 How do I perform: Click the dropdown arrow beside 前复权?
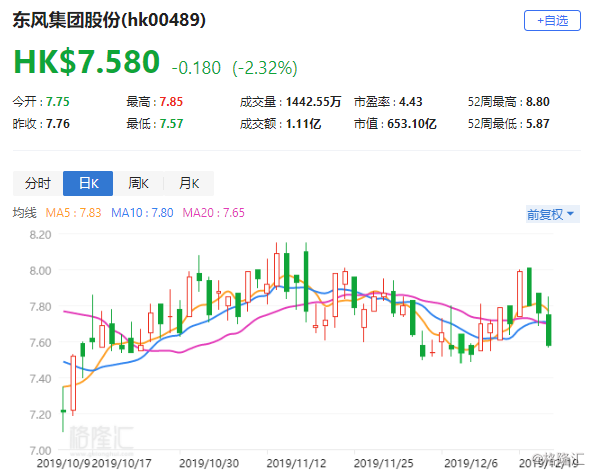(570, 214)
